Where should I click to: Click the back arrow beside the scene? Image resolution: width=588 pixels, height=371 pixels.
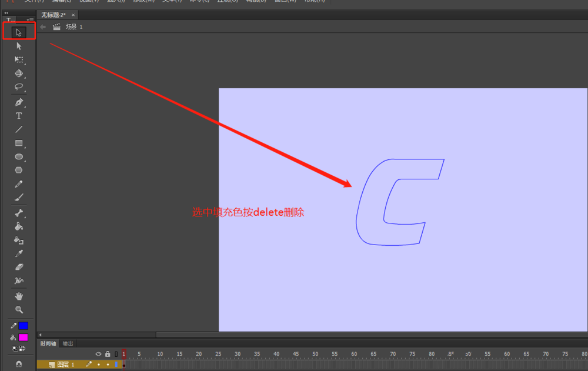click(43, 26)
